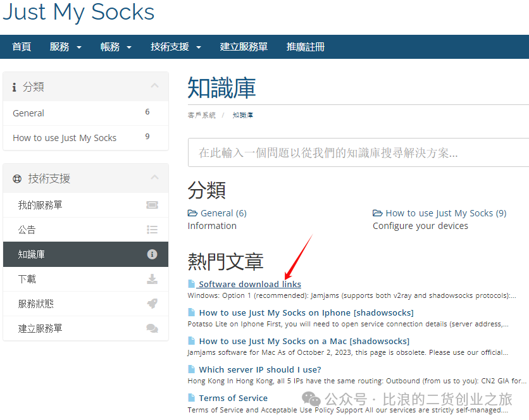529x420 pixels.
Task: Click the Jamjams software for Mac summary text
Action: 348,352
